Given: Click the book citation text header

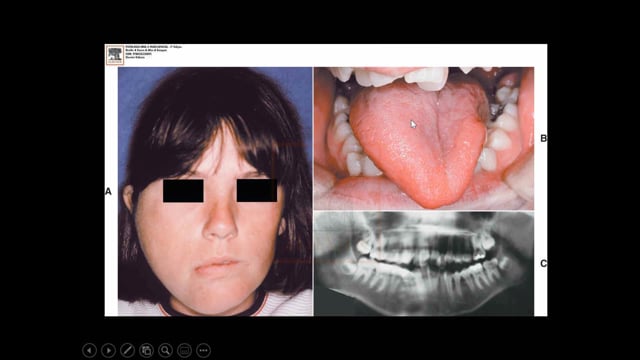Looking at the screenshot, I should pyautogui.click(x=153, y=52).
